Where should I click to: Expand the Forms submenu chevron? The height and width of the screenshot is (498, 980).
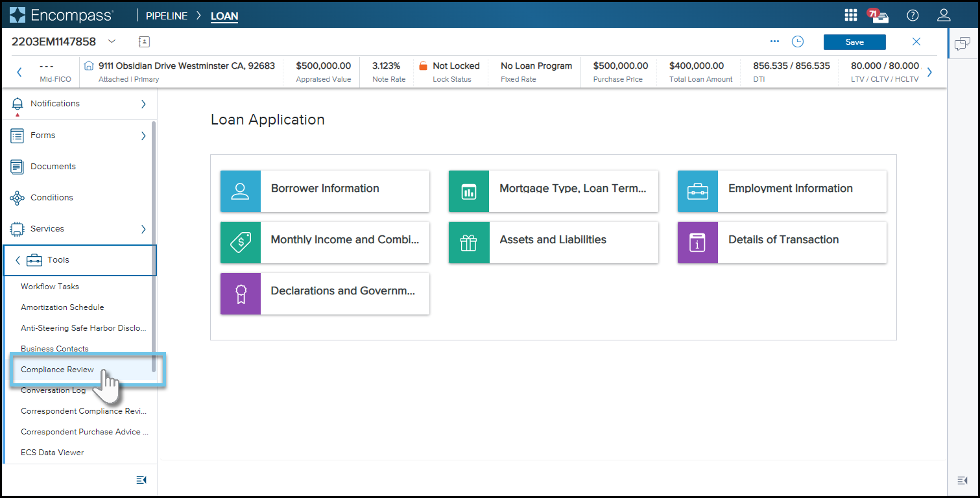(143, 136)
